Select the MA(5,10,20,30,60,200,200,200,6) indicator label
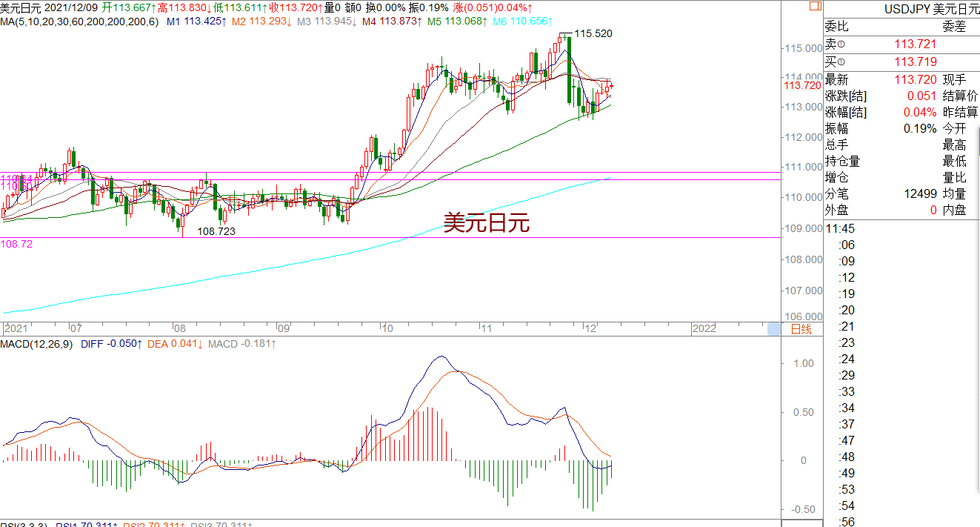Screen dimensions: 980x527 (x=79, y=21)
